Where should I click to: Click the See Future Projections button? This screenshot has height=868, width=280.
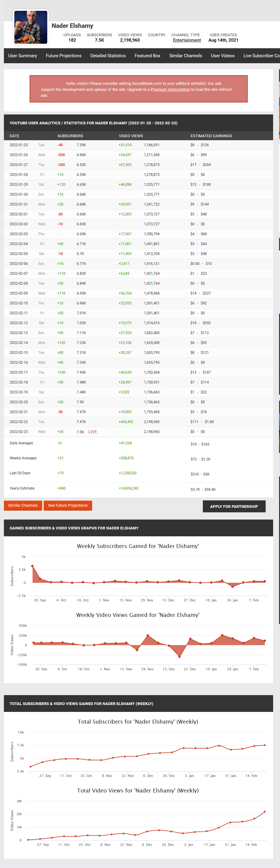click(68, 505)
